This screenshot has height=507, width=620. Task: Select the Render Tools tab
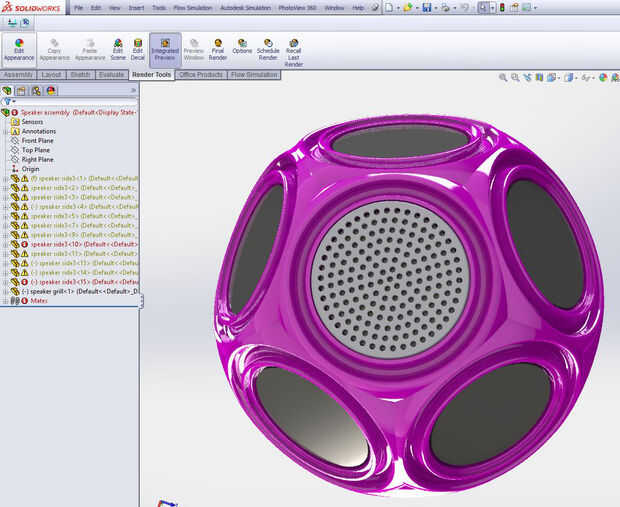[151, 75]
